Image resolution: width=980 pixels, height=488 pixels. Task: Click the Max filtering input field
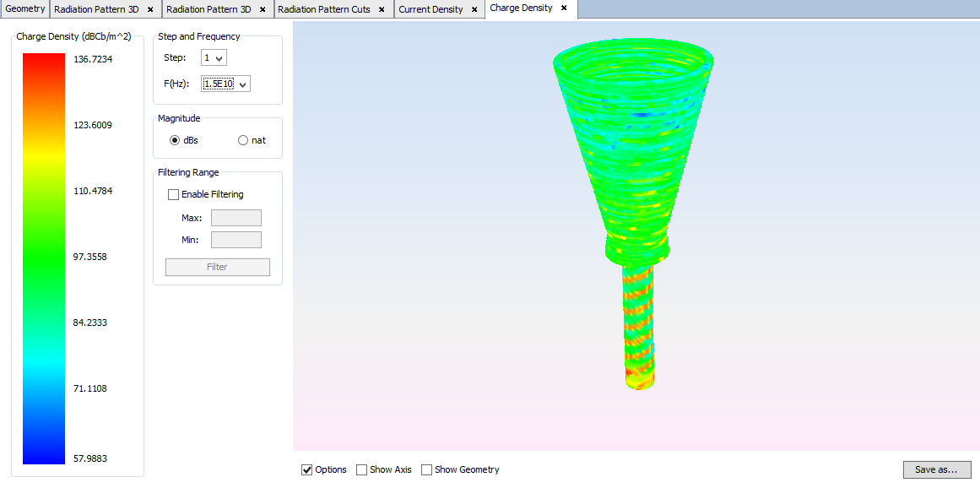click(x=236, y=218)
